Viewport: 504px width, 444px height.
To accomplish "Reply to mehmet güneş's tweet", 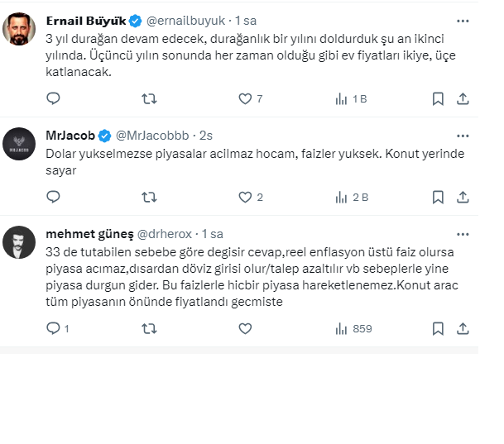I will pos(53,328).
